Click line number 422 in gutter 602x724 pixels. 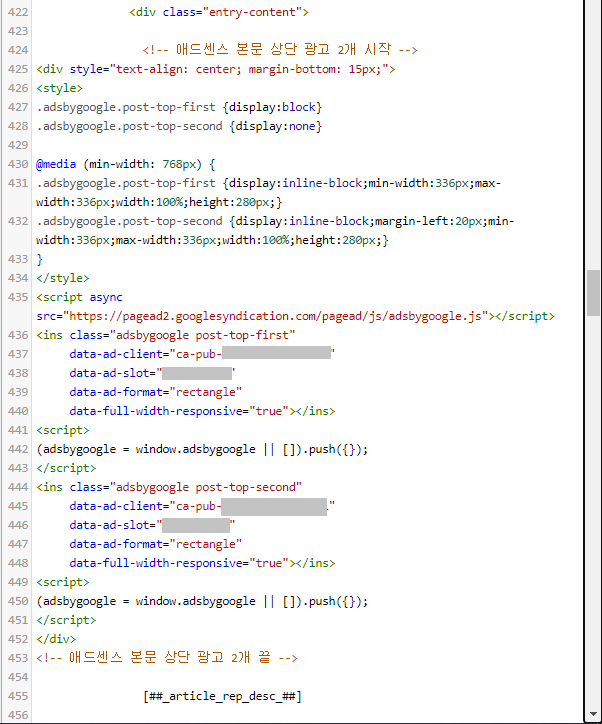[x=18, y=12]
